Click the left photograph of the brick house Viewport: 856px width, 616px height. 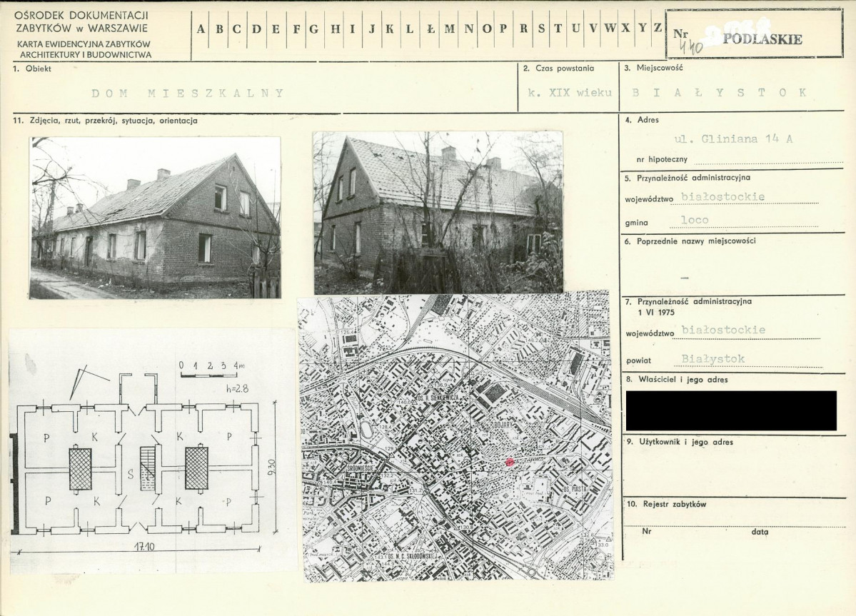point(155,218)
